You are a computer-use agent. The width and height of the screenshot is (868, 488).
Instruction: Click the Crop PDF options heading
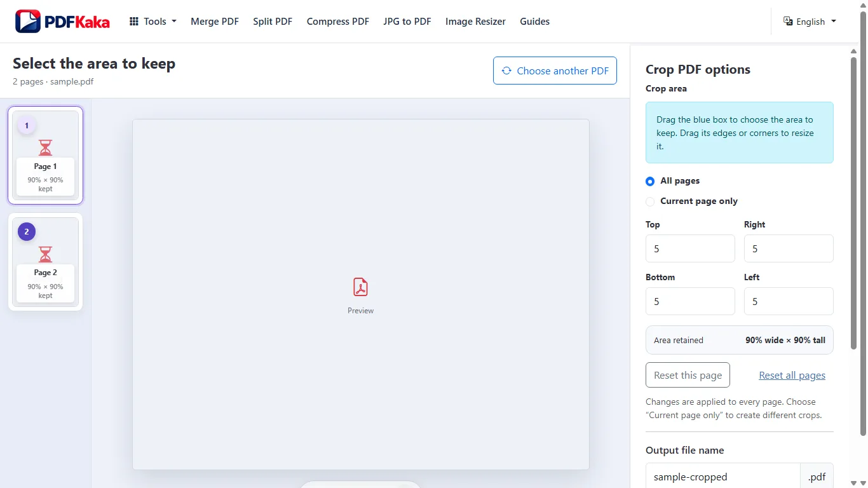[698, 69]
